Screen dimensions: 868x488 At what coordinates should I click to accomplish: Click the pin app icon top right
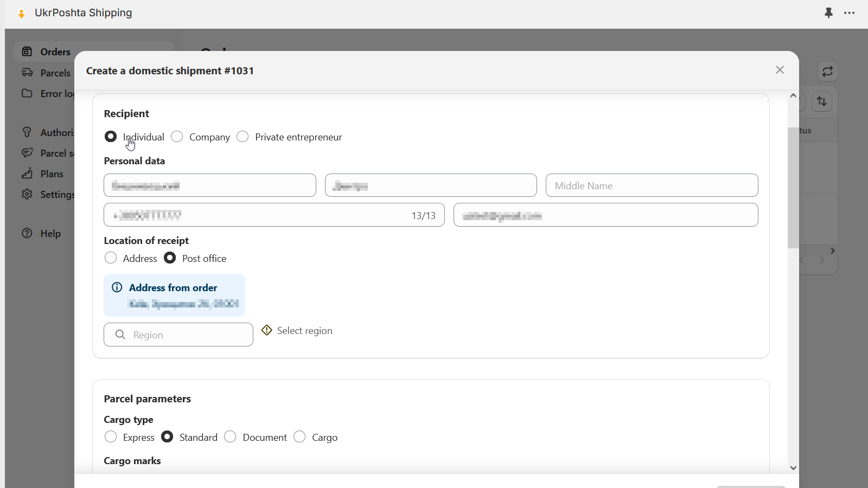point(828,13)
